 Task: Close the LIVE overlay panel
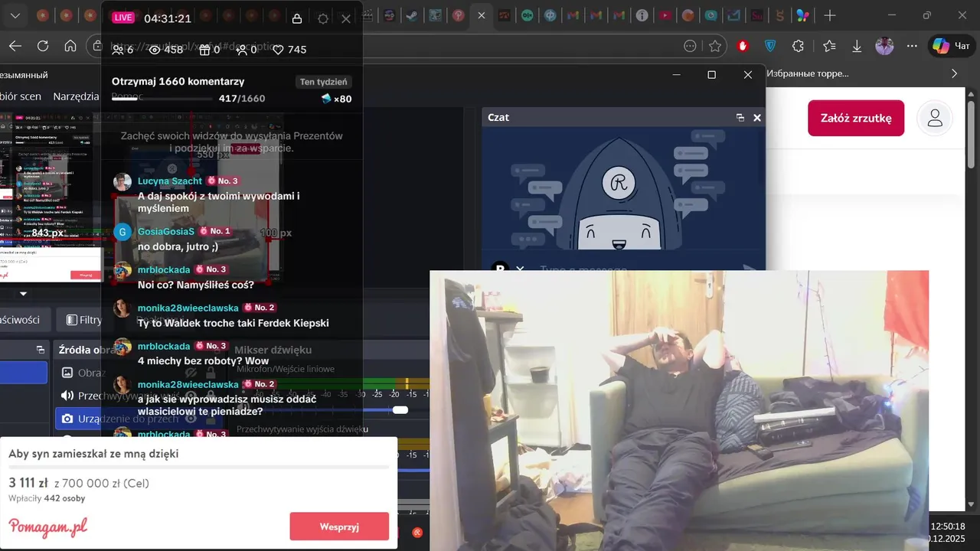point(346,19)
